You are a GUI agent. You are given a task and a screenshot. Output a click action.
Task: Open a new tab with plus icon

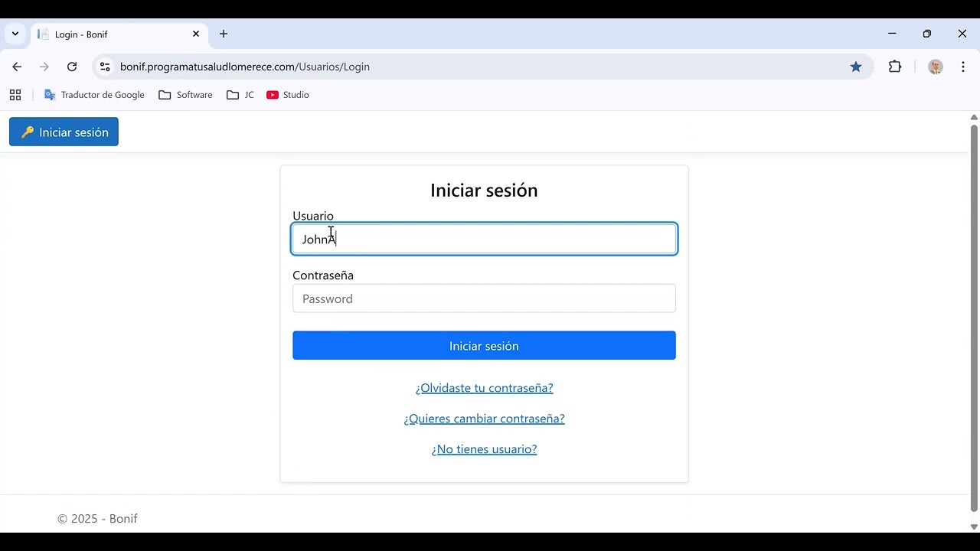click(224, 34)
